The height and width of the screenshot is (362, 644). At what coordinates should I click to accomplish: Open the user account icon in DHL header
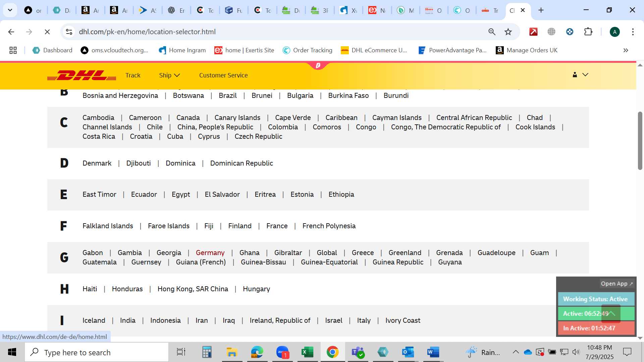(575, 75)
